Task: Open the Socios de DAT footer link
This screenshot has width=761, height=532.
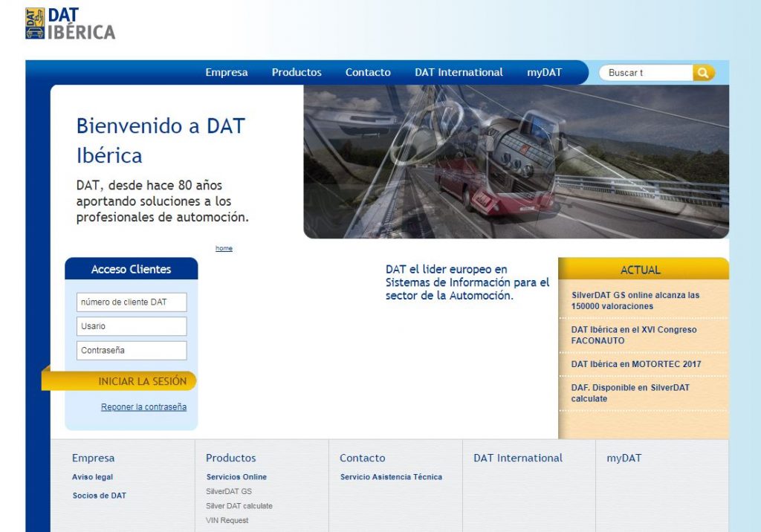Action: tap(100, 496)
